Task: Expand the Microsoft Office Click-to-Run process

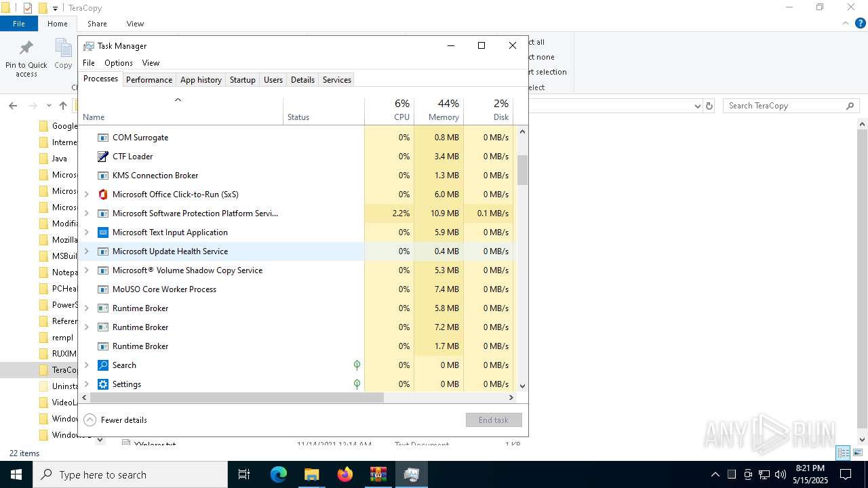Action: [x=86, y=195]
